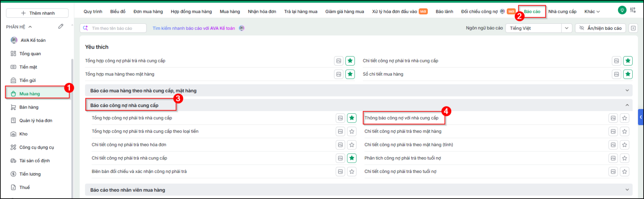This screenshot has height=199, width=644.
Task: Star the Biên bản đối chiếu và xác nhận công nợ report
Action: coord(352,172)
